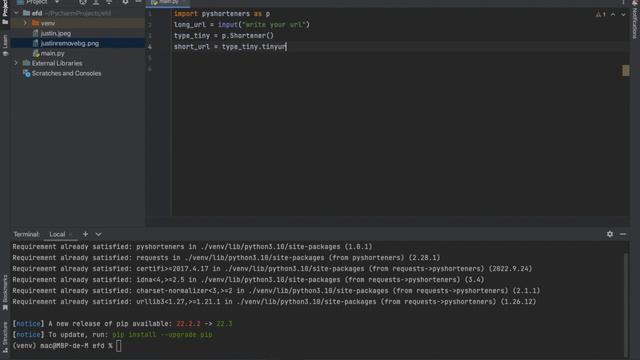The image size is (640, 360).
Task: Select the main.py editor tab
Action: click(168, 2)
